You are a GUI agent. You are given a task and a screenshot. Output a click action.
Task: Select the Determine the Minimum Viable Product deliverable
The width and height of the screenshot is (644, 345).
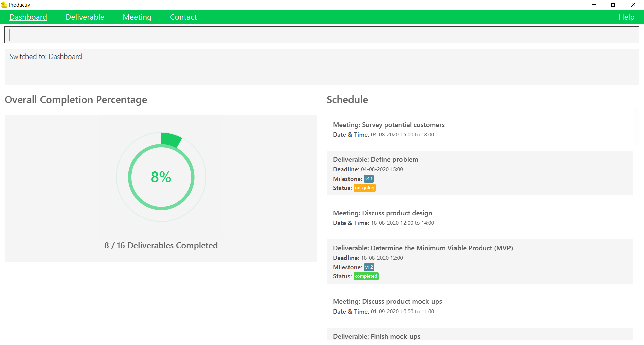click(x=480, y=262)
